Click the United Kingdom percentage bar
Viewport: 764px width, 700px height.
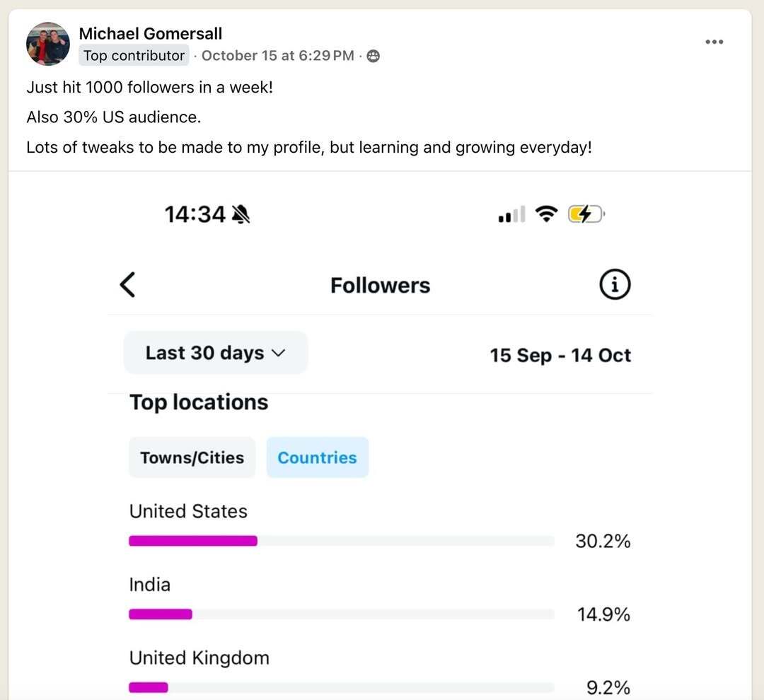click(342, 687)
